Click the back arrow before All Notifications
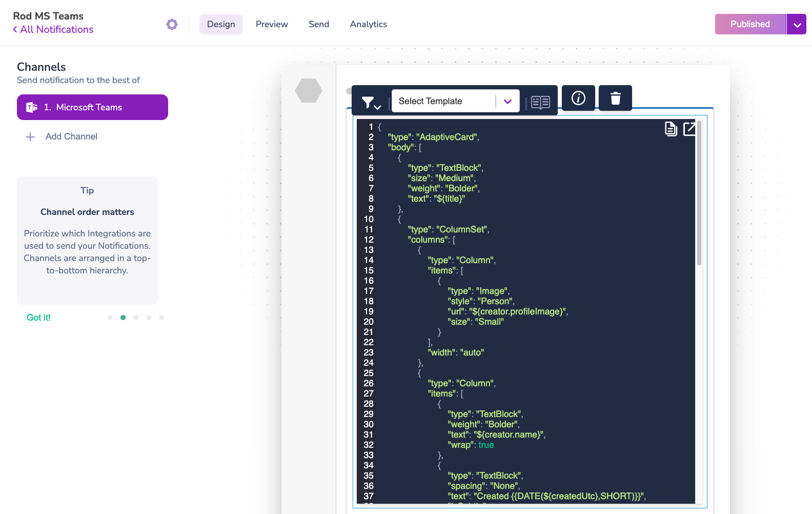Image resolution: width=812 pixels, height=514 pixels. coord(15,30)
